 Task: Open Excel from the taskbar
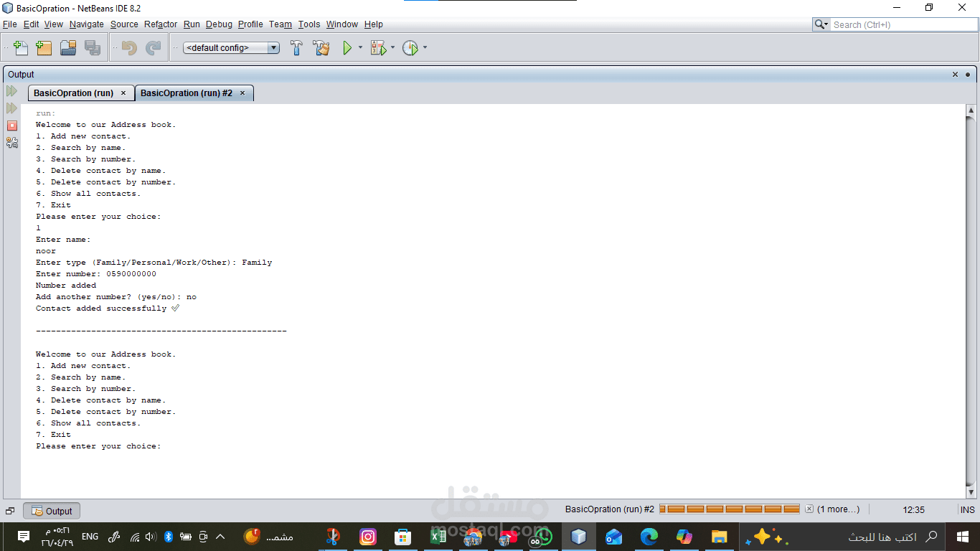click(x=438, y=537)
